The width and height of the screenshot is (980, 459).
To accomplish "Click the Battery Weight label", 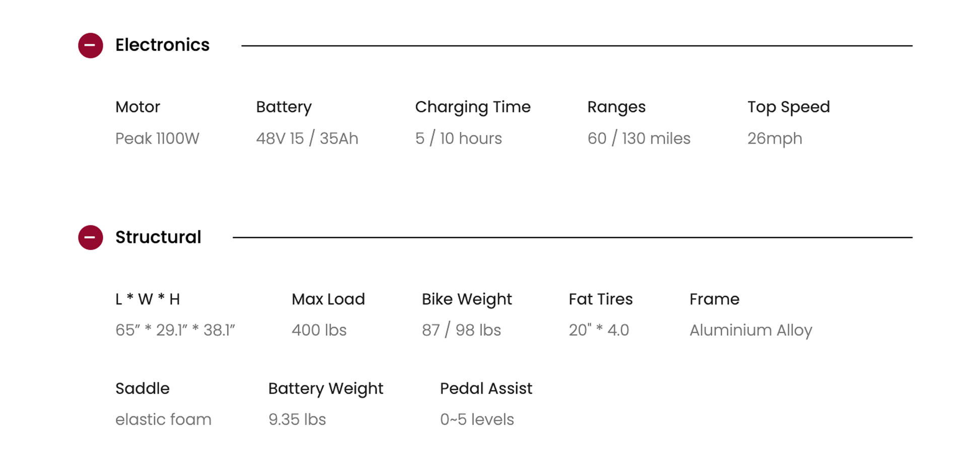I will pyautogui.click(x=325, y=389).
